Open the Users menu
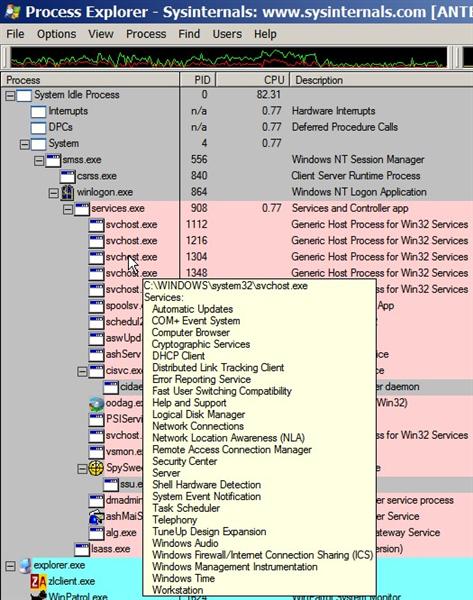Image resolution: width=473 pixels, height=600 pixels. pos(227,34)
